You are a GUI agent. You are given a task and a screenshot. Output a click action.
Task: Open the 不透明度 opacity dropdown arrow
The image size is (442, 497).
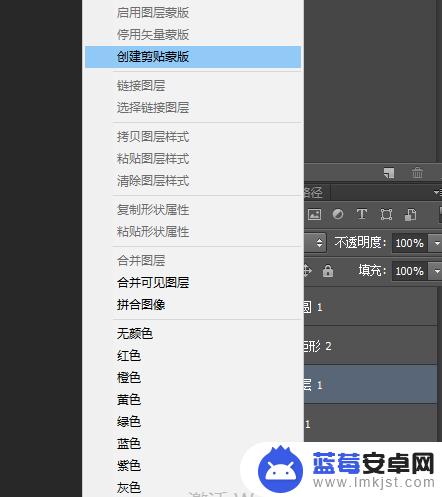coord(437,243)
